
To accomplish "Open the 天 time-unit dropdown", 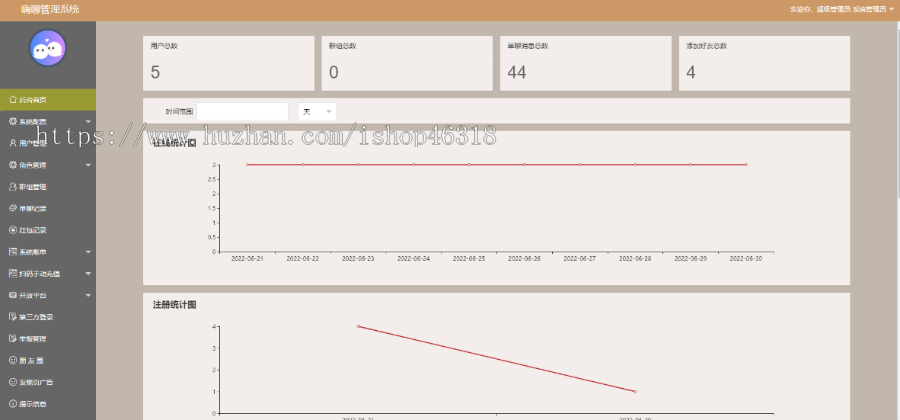I will point(317,112).
